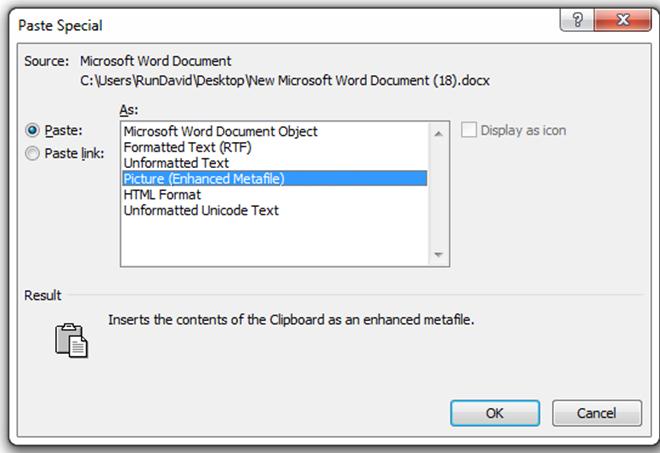Viewport: 660px width, 453px height.
Task: Select the Paste link radio button
Action: (x=32, y=153)
